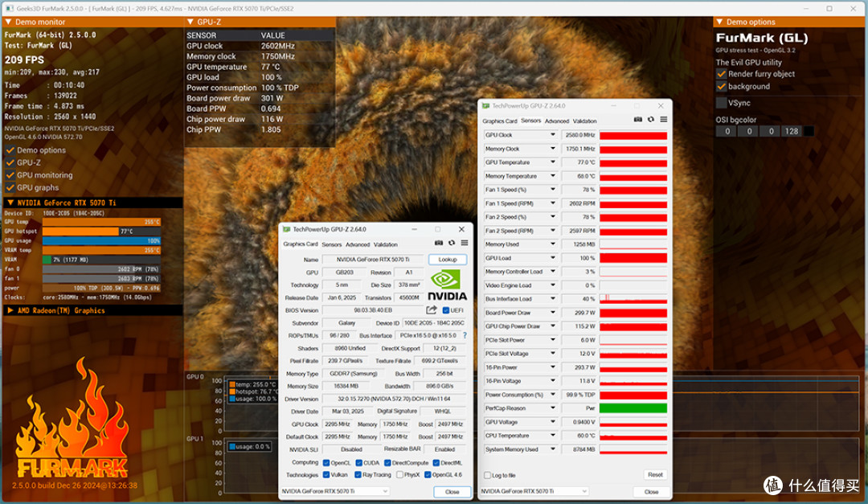The image size is (868, 504).
Task: Collapse the Demo options panel header
Action: 719,22
